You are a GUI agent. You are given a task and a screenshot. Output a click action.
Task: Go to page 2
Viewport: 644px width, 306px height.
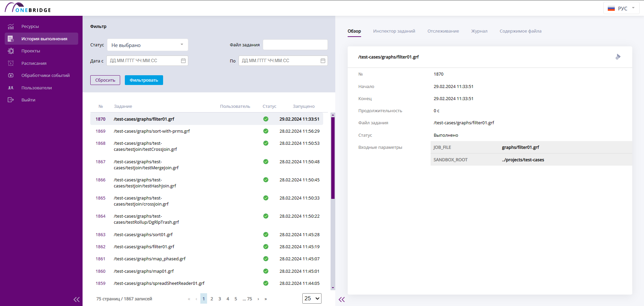[x=212, y=299]
